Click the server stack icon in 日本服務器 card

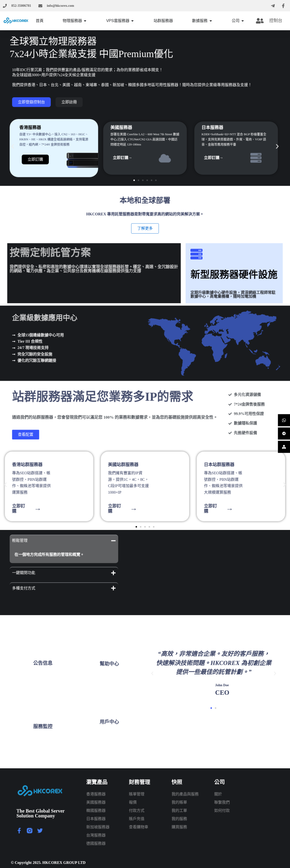(x=256, y=158)
